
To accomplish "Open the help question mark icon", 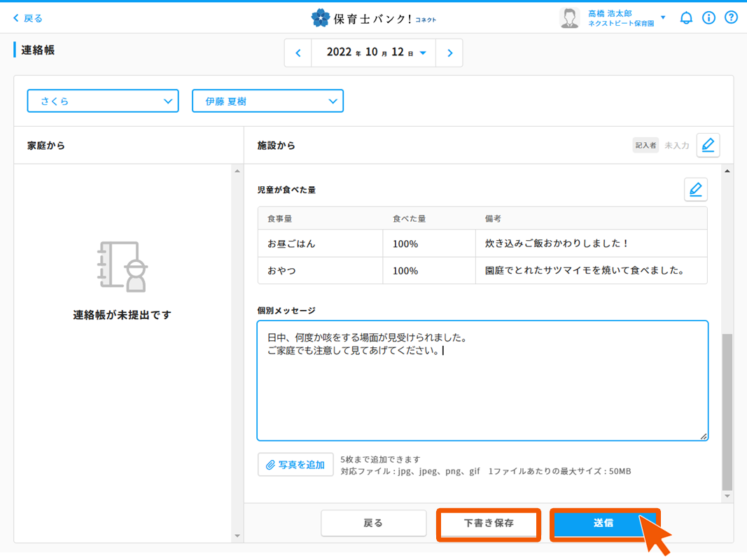I will pos(731,18).
